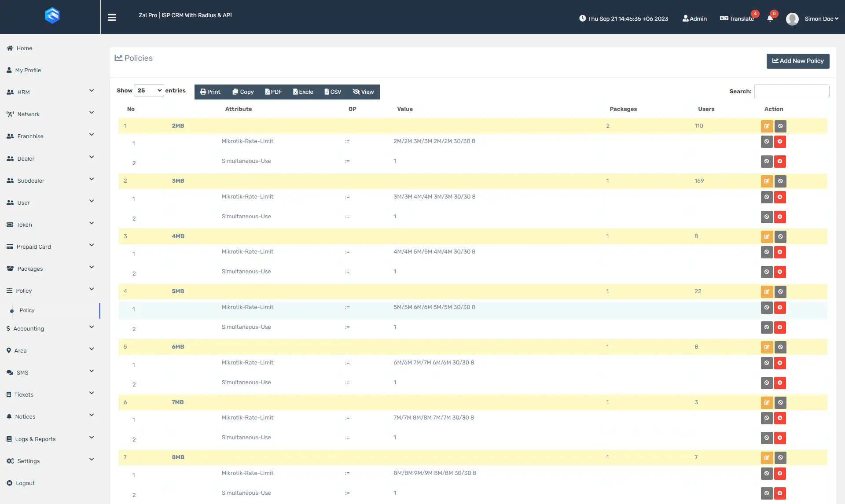Image resolution: width=845 pixels, height=504 pixels.
Task: Sort by Attribute column header
Action: [239, 109]
